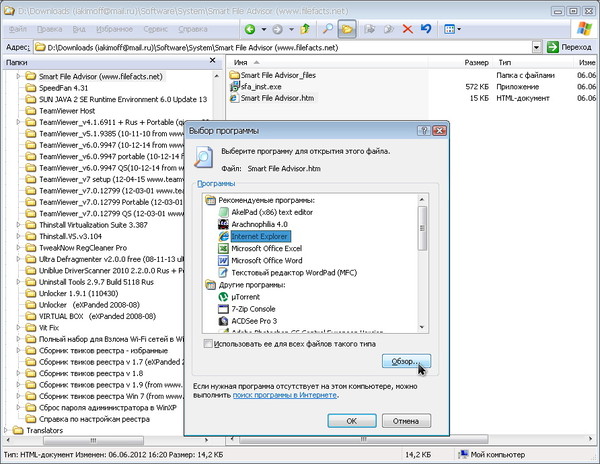
Task: Select Arachnophilia 4.0 in program list
Action: pos(259,224)
